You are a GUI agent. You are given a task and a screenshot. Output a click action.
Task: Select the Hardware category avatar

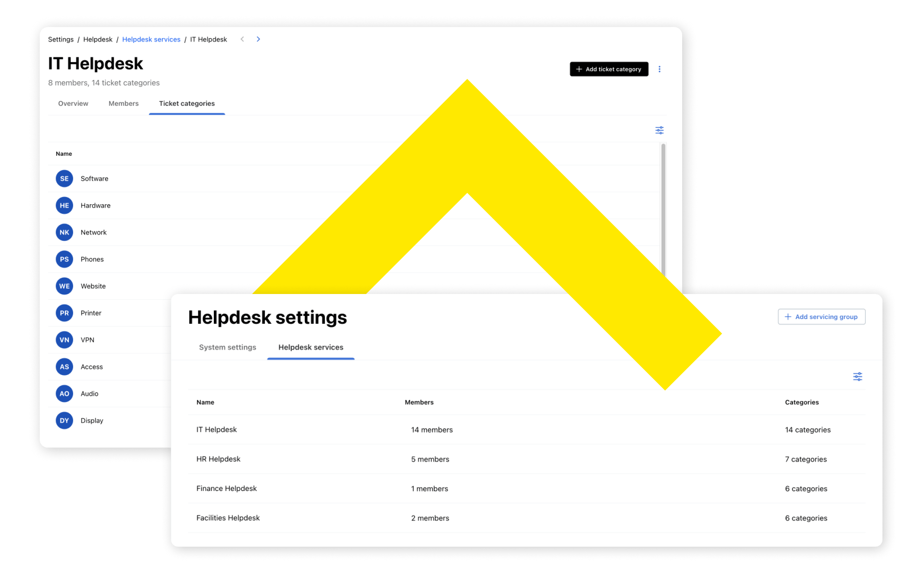[64, 205]
